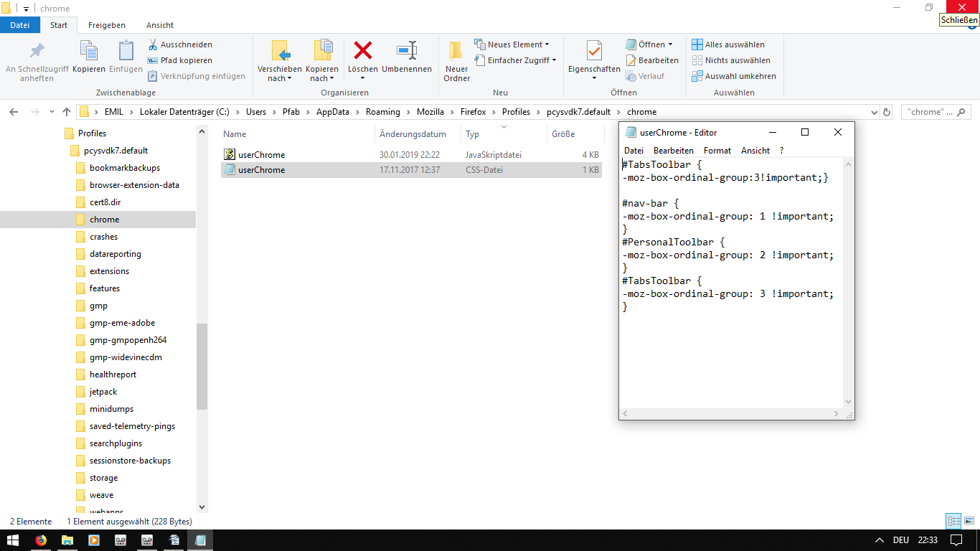This screenshot has width=980, height=551.
Task: Click the up-arrow navigation button
Action: (67, 112)
